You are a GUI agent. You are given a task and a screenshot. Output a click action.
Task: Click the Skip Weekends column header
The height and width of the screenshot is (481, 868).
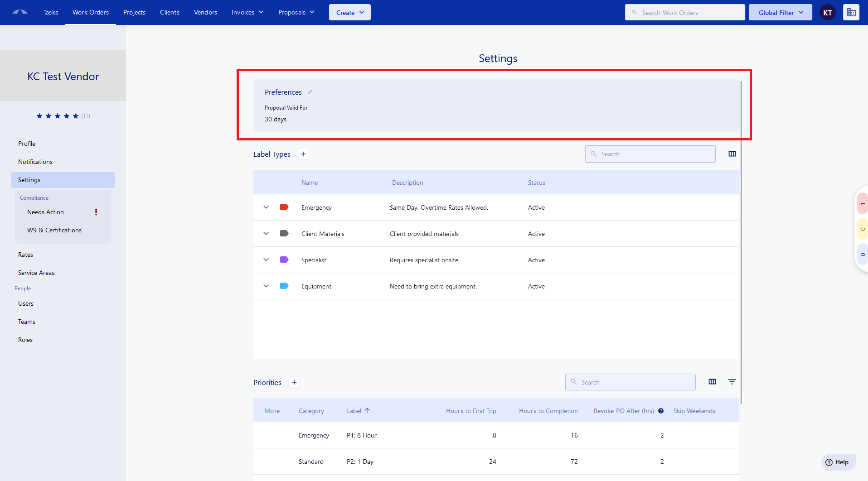click(694, 411)
